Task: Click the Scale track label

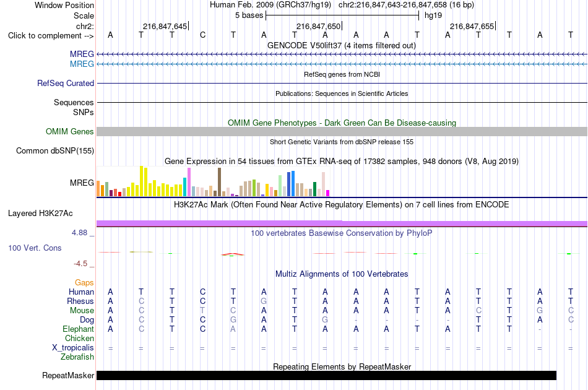Action: pyautogui.click(x=84, y=15)
